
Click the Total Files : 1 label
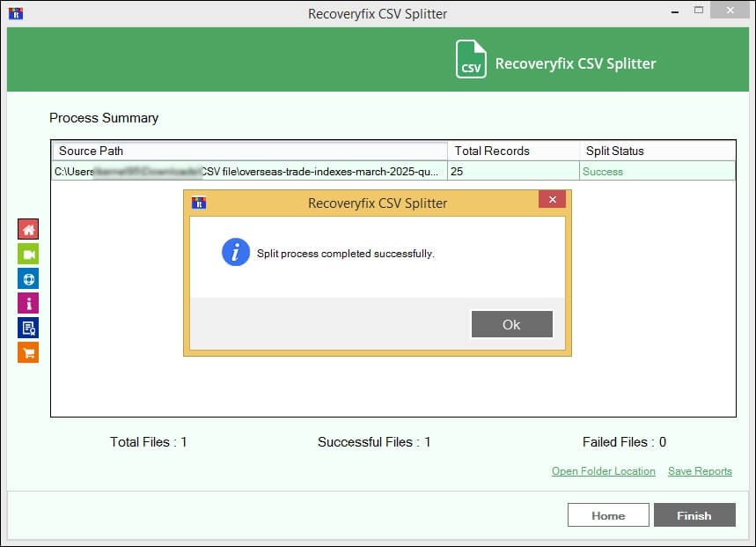(149, 442)
